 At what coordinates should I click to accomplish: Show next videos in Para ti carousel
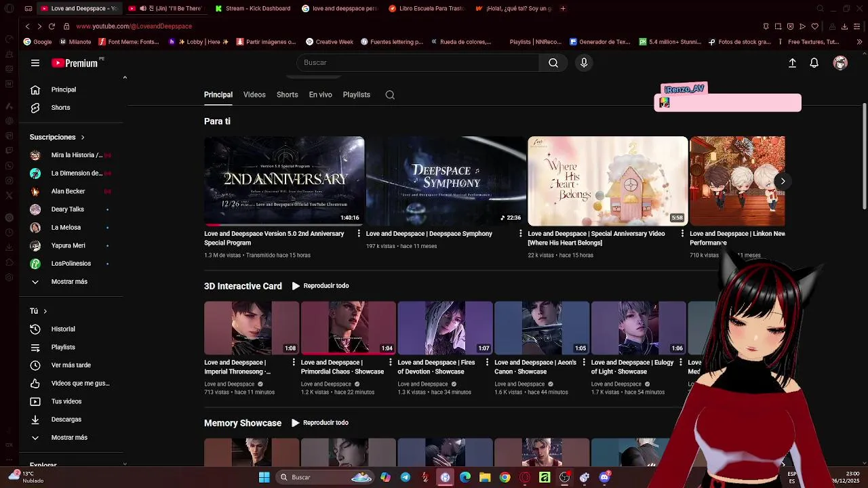point(783,181)
